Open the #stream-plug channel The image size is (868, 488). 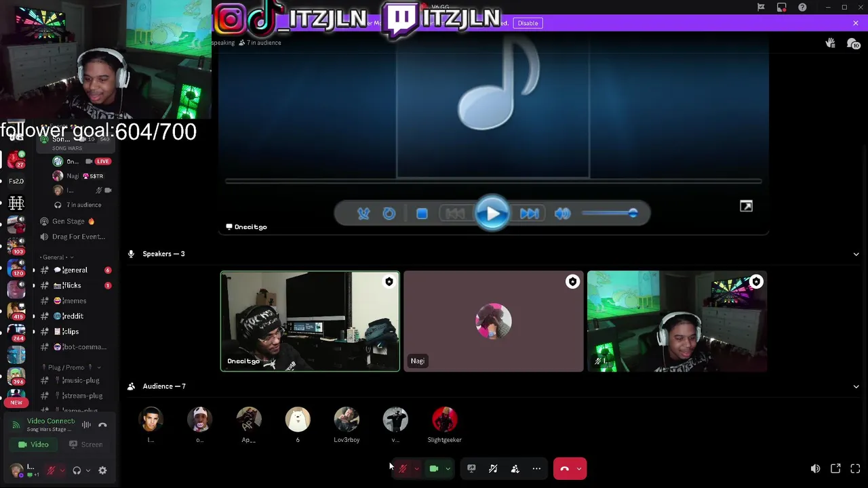coord(75,396)
